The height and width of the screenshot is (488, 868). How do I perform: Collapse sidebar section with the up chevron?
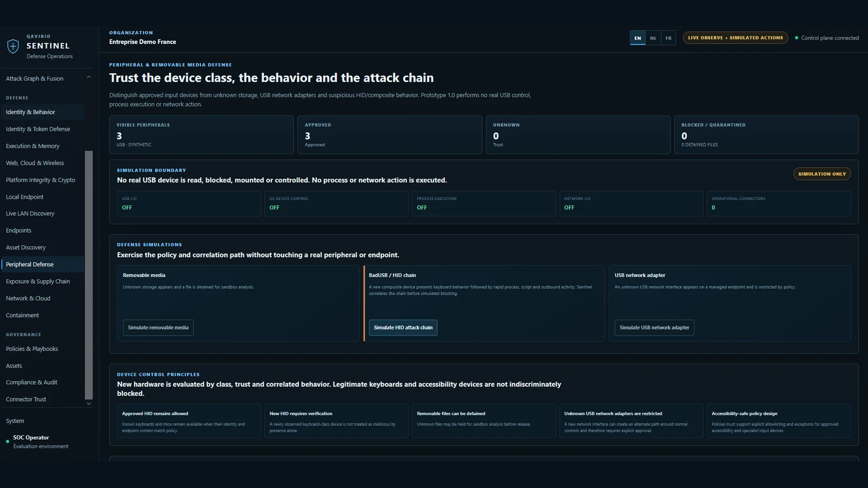pyautogui.click(x=88, y=78)
